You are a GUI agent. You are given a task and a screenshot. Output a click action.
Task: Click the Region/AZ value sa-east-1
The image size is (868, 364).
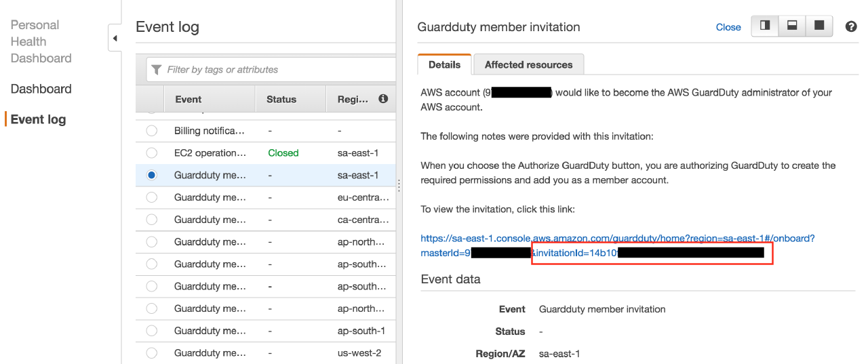[559, 354]
